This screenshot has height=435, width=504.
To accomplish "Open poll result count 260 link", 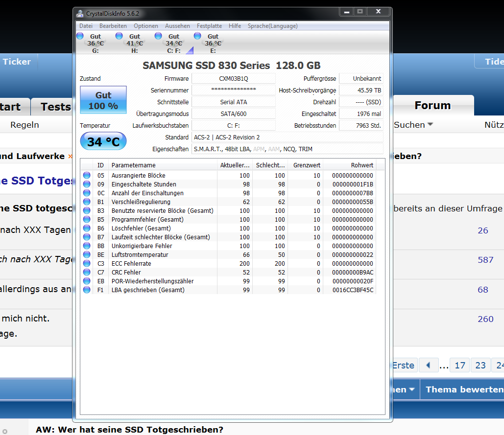I will click(x=485, y=319).
